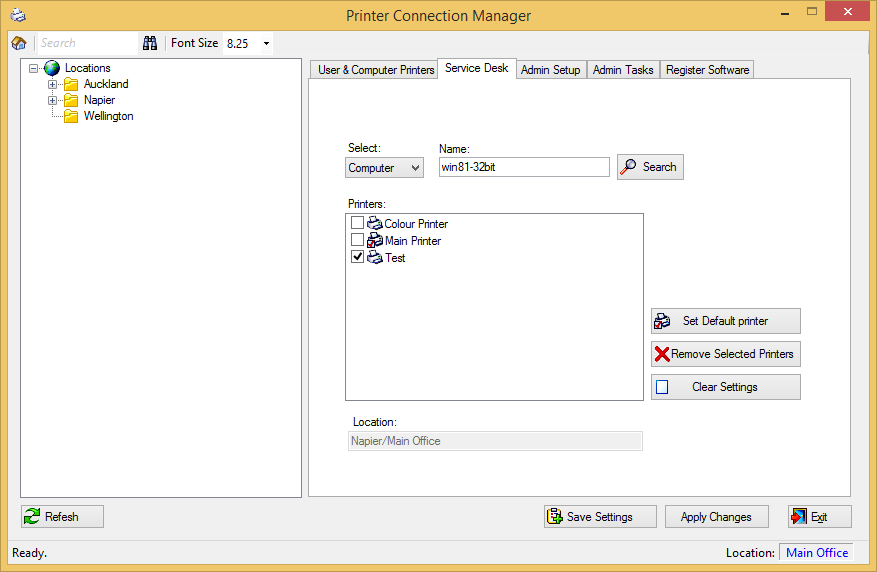The image size is (877, 572).
Task: Switch to the Admin Setup tab
Action: click(x=550, y=70)
